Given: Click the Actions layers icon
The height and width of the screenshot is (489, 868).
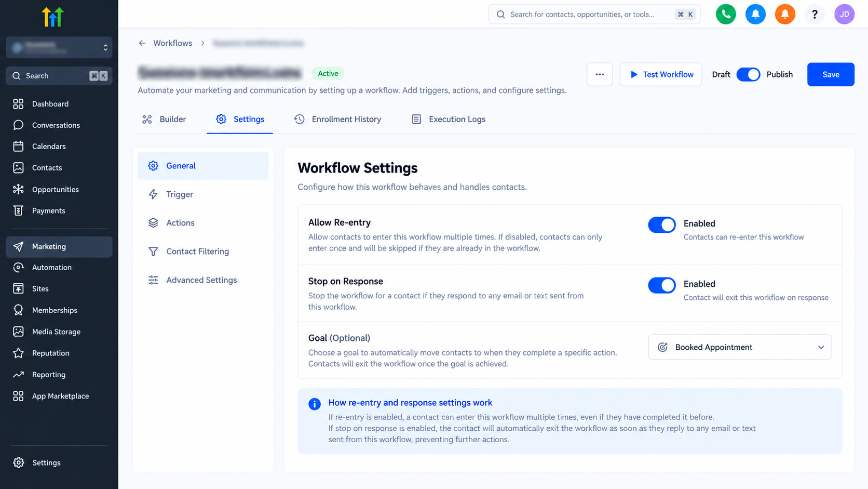Looking at the screenshot, I should 153,223.
